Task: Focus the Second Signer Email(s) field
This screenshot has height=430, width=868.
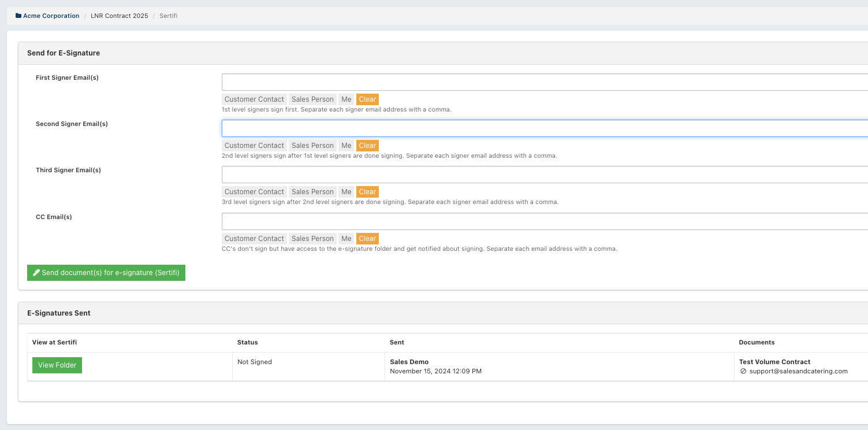Action: pos(544,128)
